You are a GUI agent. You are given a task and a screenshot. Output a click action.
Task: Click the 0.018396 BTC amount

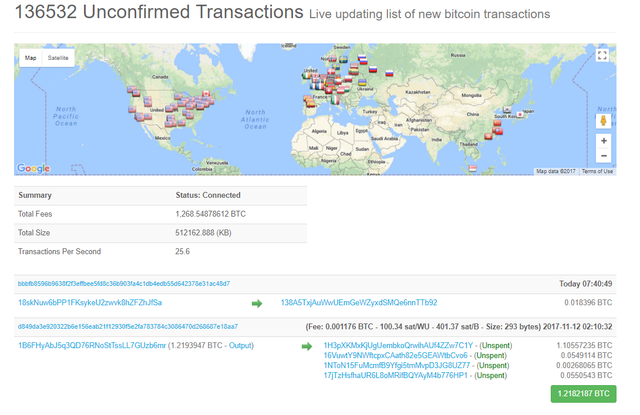(x=588, y=303)
